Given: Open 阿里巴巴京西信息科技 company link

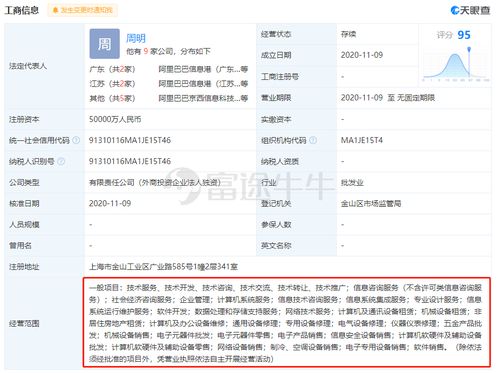Looking at the screenshot, I should pyautogui.click(x=203, y=98).
